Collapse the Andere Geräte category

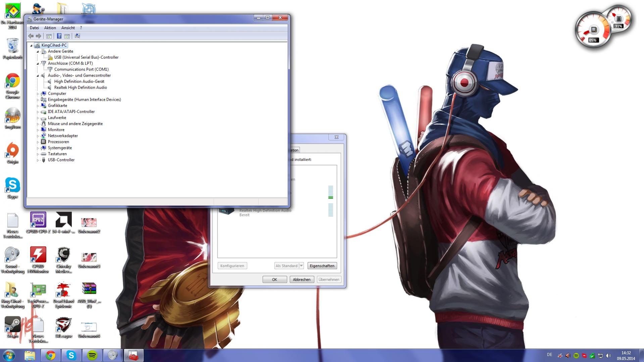coord(38,52)
